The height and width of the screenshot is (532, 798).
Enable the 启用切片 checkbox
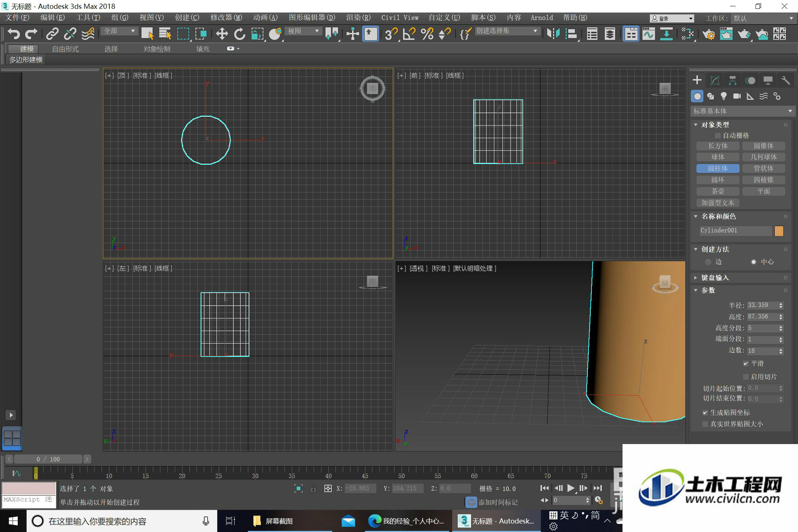(x=746, y=377)
